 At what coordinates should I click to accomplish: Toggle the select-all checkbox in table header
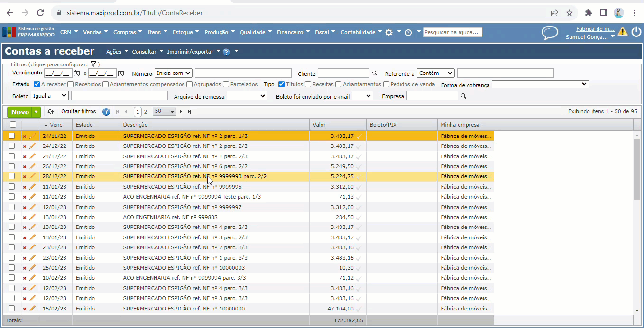[x=13, y=125]
